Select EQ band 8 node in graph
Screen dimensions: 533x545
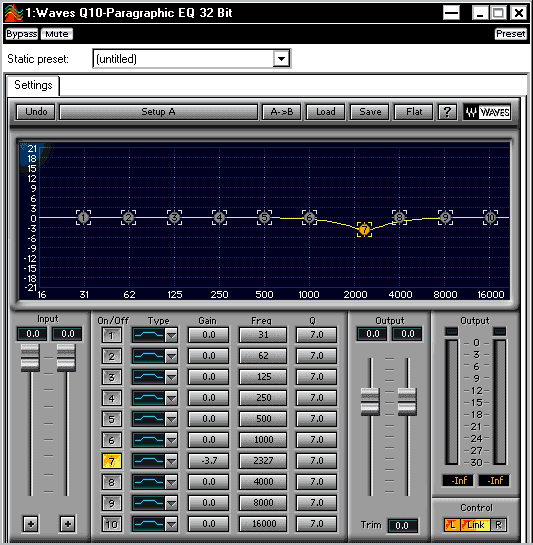(399, 218)
